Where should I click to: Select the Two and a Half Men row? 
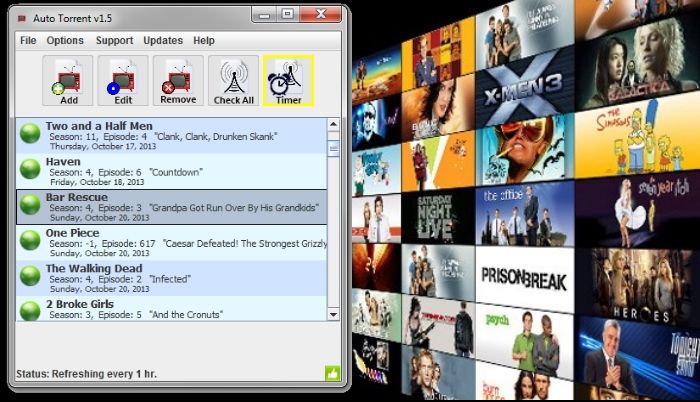tap(172, 136)
